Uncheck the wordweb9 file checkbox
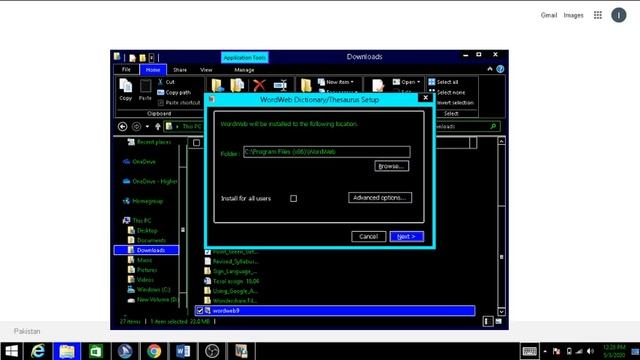The width and height of the screenshot is (640, 360). pos(200,311)
